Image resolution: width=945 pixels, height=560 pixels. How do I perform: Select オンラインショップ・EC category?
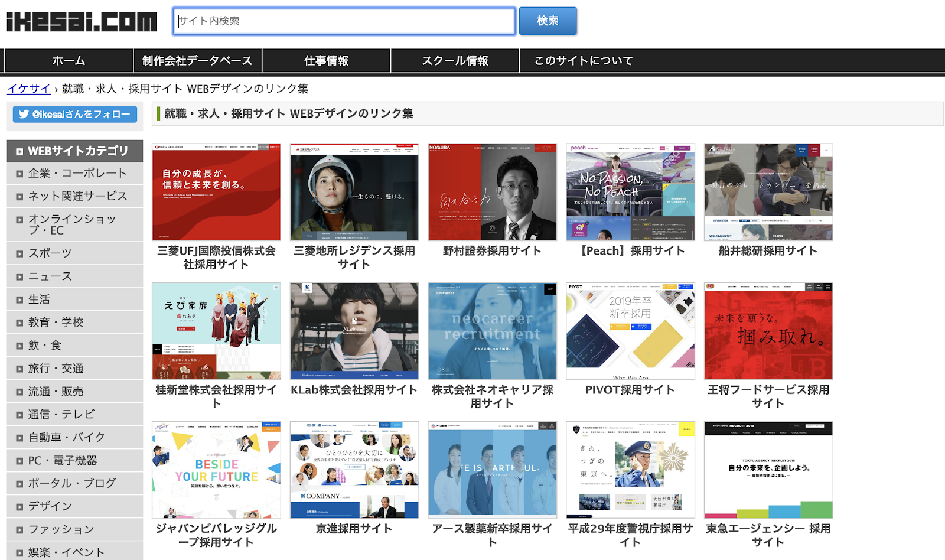[x=75, y=224]
